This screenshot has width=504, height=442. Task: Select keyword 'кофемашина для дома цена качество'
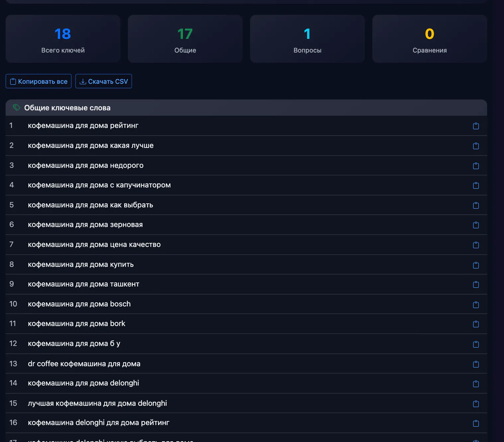tap(94, 245)
